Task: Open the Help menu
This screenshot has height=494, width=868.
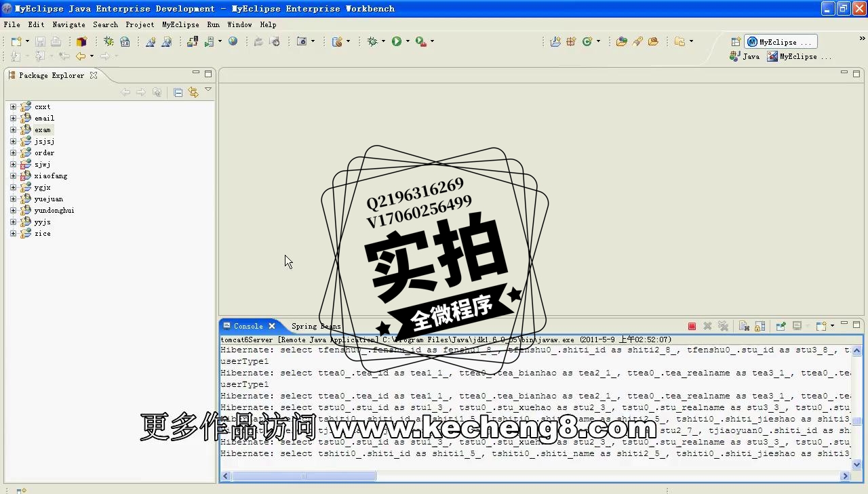Action: pos(268,24)
